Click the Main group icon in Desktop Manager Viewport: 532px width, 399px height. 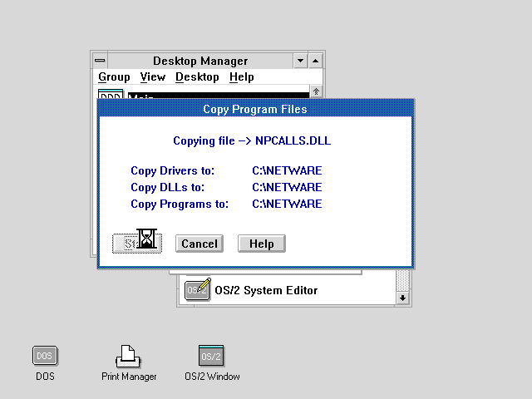(111, 94)
